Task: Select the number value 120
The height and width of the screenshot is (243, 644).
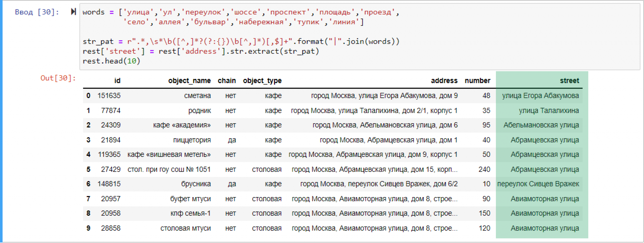Action: click(484, 228)
